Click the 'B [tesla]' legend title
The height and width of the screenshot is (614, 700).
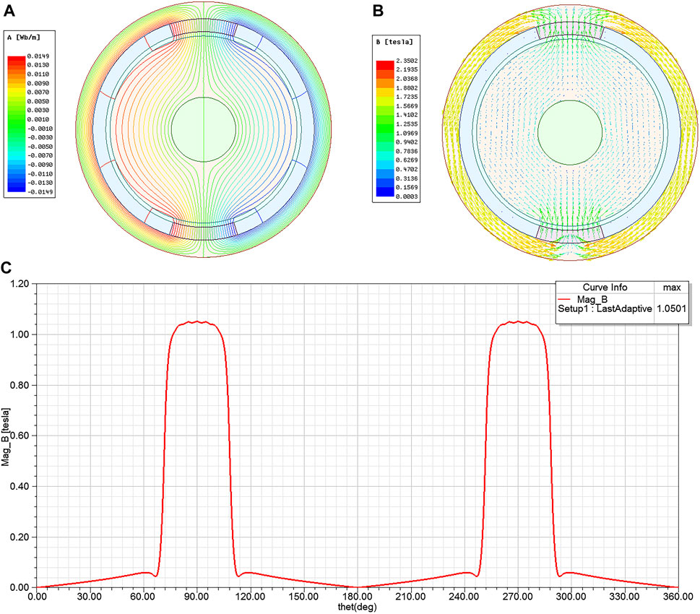394,42
